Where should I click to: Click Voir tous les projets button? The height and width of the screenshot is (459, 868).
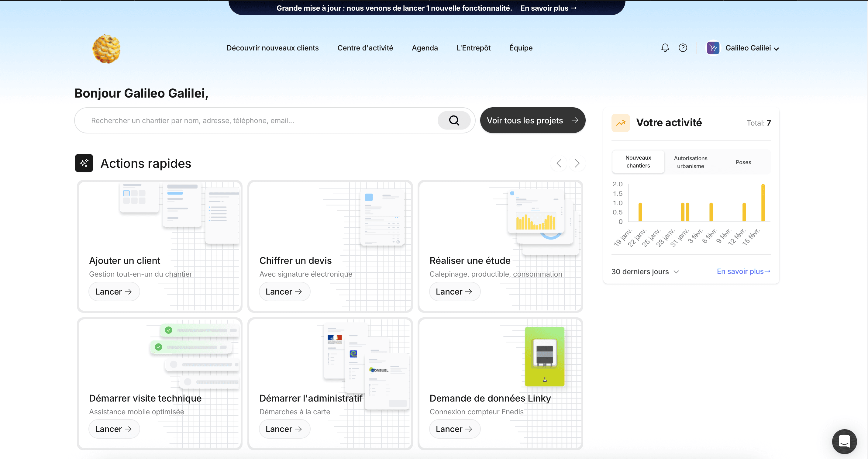[532, 120]
